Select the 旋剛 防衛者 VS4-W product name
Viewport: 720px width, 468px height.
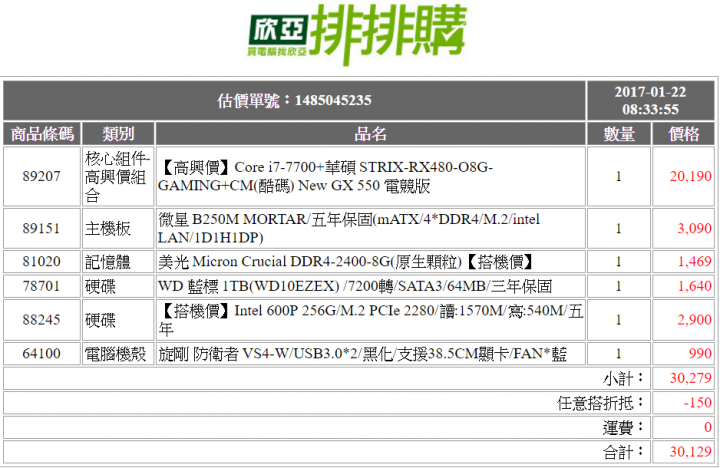tap(363, 354)
